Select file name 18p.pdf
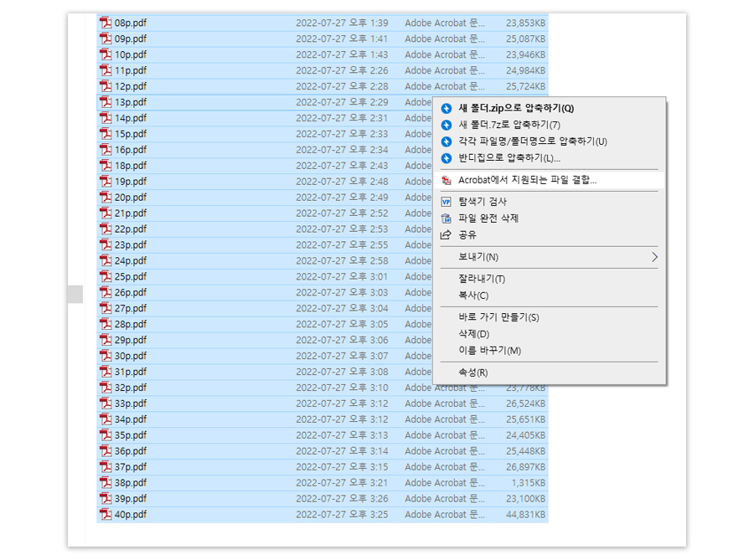The image size is (754, 560). 131,165
